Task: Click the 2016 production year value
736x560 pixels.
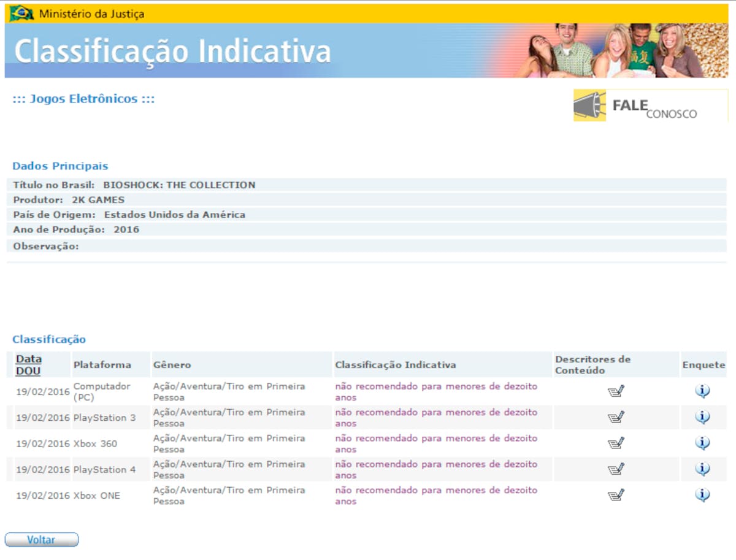Action: pyautogui.click(x=126, y=229)
